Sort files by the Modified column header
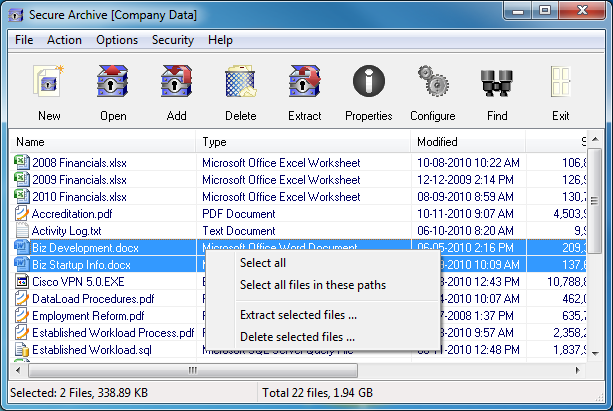This screenshot has height=411, width=613. point(470,142)
